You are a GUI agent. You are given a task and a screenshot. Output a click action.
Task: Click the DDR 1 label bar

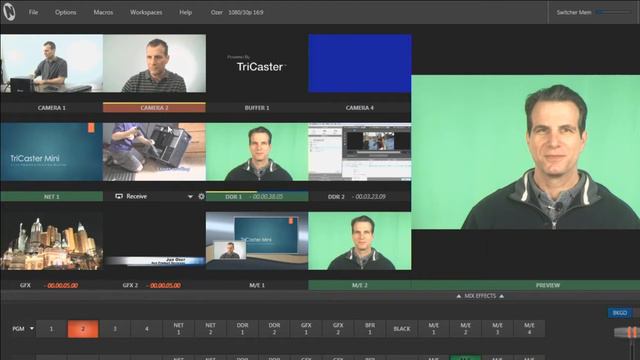pos(257,197)
